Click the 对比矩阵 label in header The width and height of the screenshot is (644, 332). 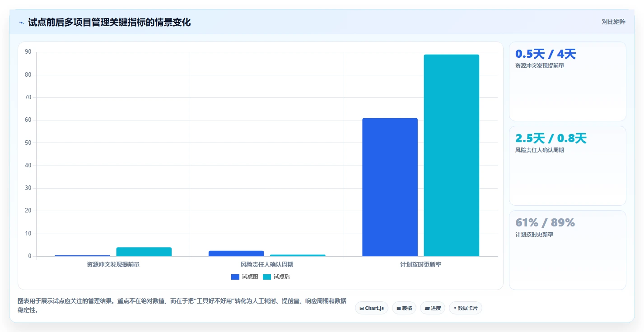point(613,22)
